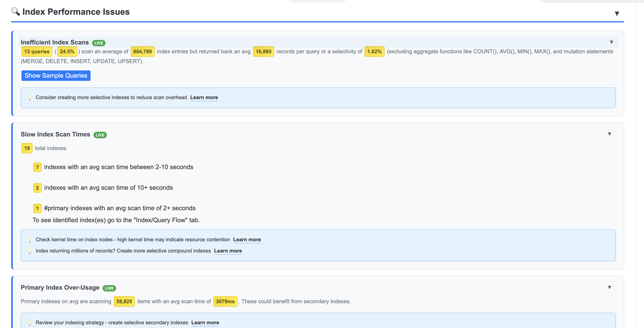
Task: Click the magnifying glass icon beside Index Performance Issues
Action: (16, 11)
